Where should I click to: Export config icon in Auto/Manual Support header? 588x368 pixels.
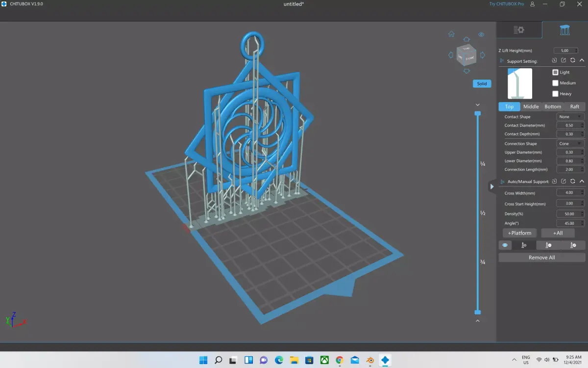tap(563, 181)
